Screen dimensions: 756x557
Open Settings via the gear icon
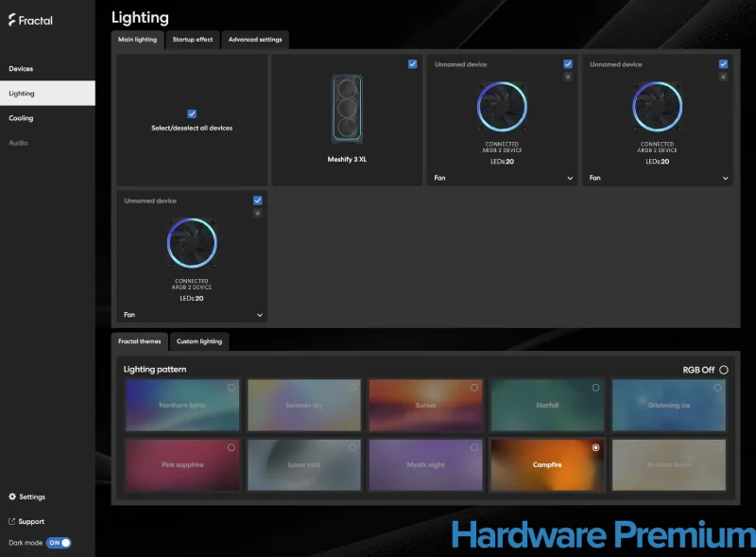coord(12,496)
